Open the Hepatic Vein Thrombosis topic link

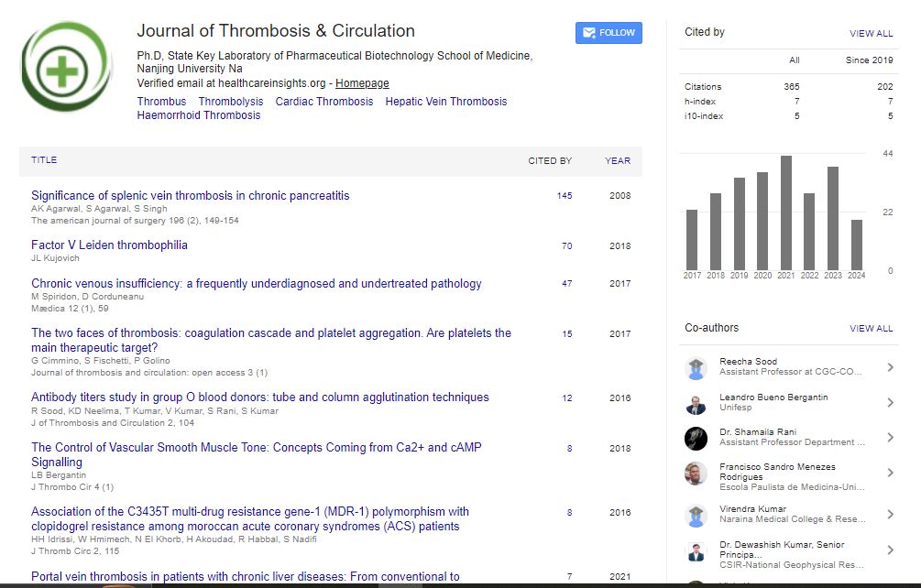pos(445,102)
